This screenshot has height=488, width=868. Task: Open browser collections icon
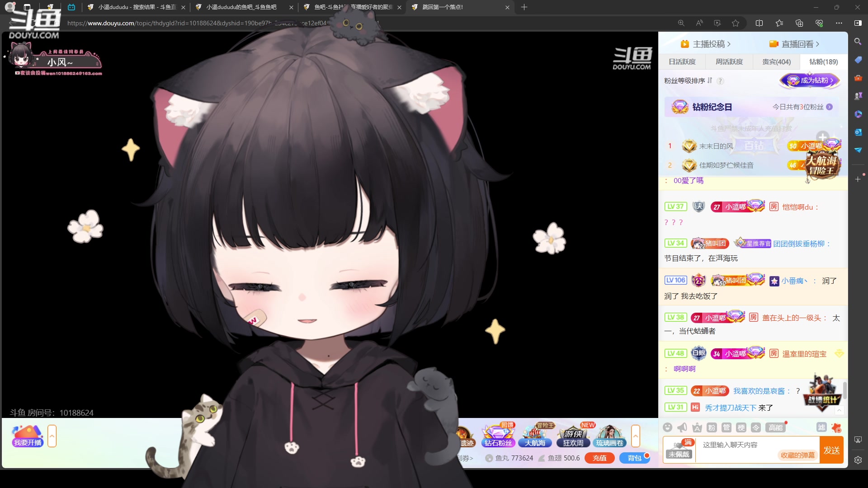(799, 23)
